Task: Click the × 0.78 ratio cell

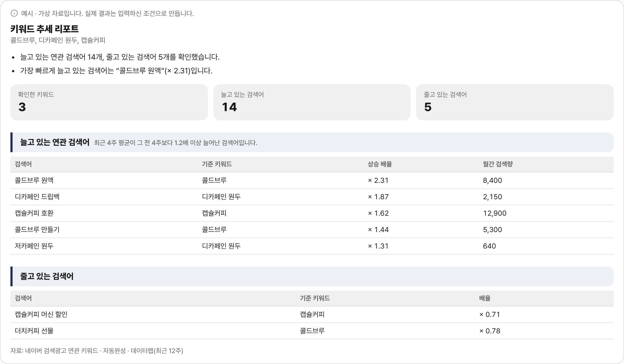Action: point(490,331)
